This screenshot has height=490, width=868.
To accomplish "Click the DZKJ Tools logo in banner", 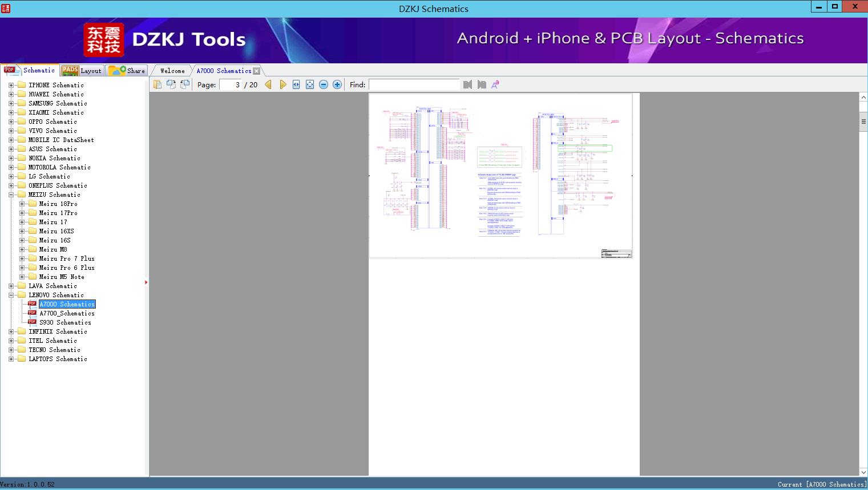I will click(x=165, y=39).
